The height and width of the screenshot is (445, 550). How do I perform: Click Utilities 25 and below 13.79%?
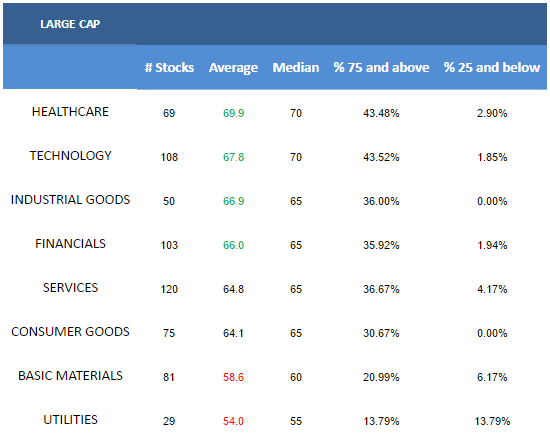pos(492,421)
